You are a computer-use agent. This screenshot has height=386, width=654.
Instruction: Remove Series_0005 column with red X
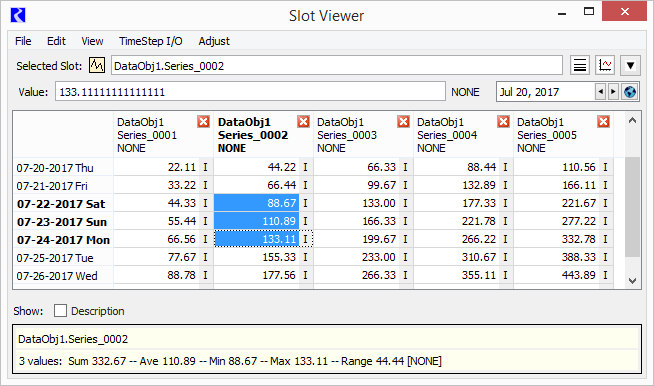(604, 121)
